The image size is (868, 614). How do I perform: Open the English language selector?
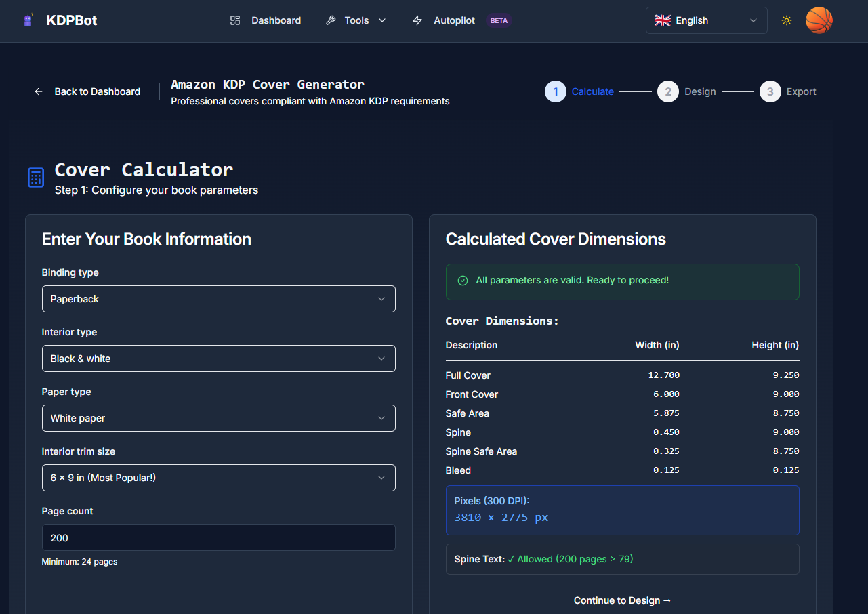[706, 20]
